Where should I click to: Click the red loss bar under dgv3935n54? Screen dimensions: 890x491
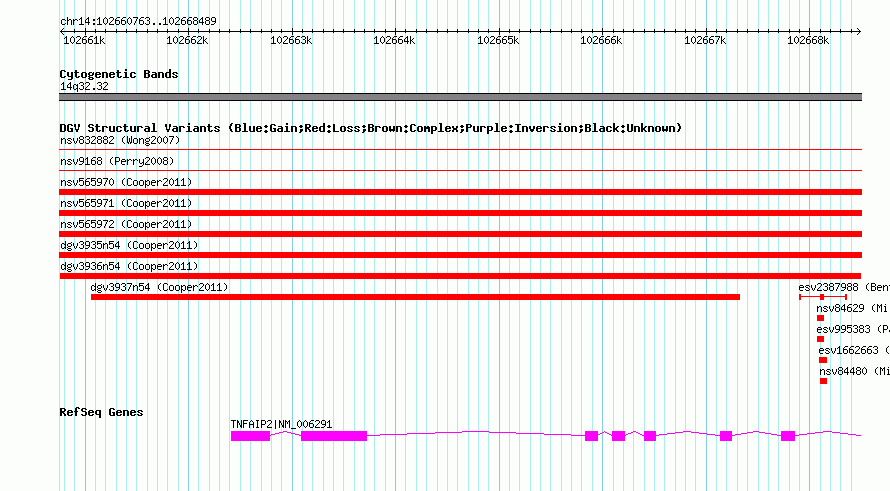460,255
